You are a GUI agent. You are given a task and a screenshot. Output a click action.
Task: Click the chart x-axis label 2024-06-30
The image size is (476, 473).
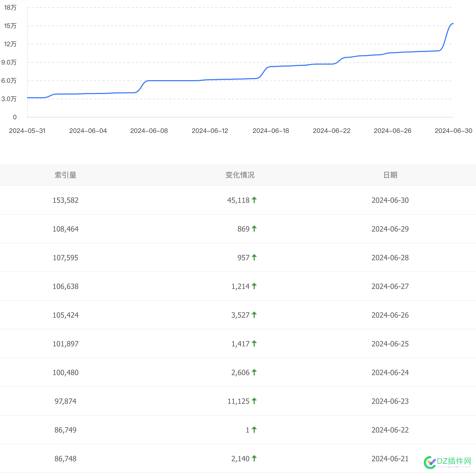(453, 131)
